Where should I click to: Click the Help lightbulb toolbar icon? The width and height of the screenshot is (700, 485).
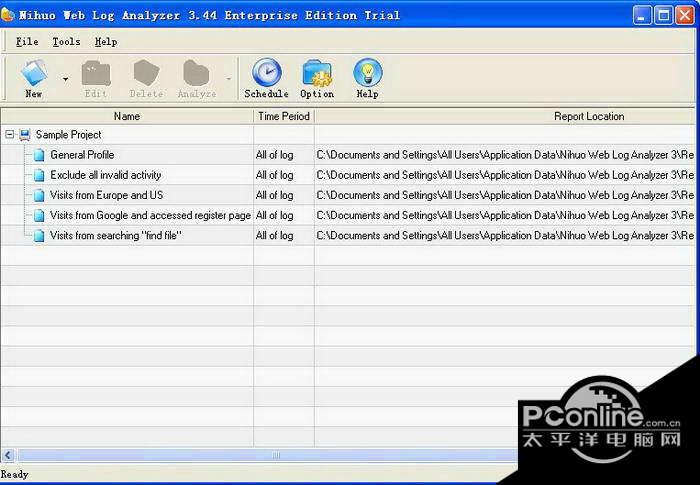pos(367,79)
